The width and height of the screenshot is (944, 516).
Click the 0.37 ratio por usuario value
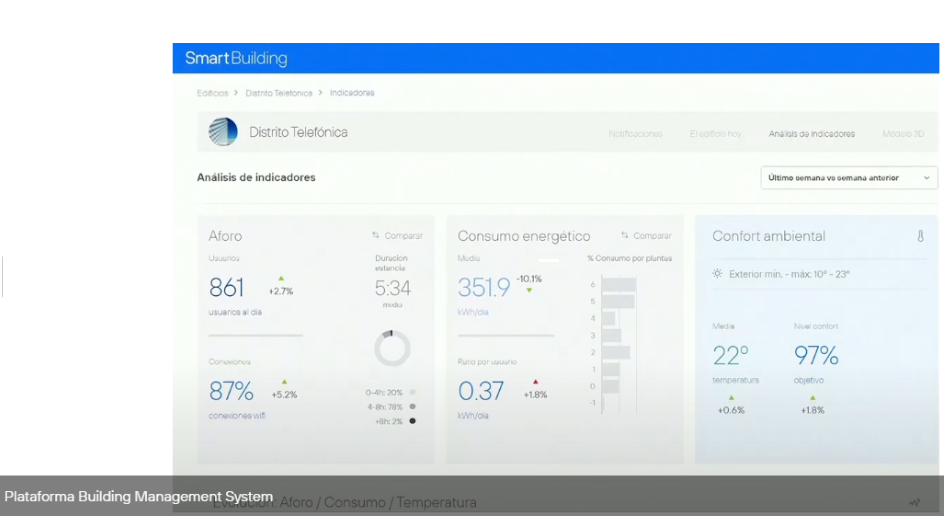[x=480, y=391]
